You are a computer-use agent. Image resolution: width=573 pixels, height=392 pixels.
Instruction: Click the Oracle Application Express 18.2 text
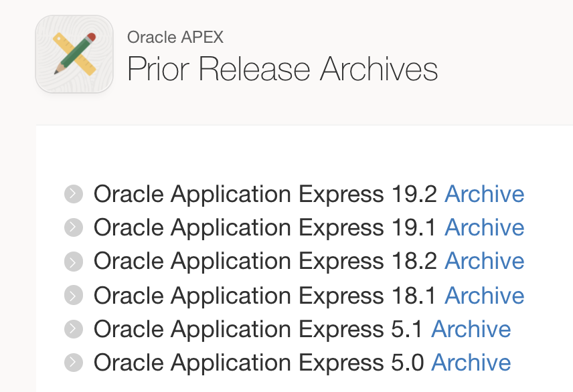tap(265, 261)
